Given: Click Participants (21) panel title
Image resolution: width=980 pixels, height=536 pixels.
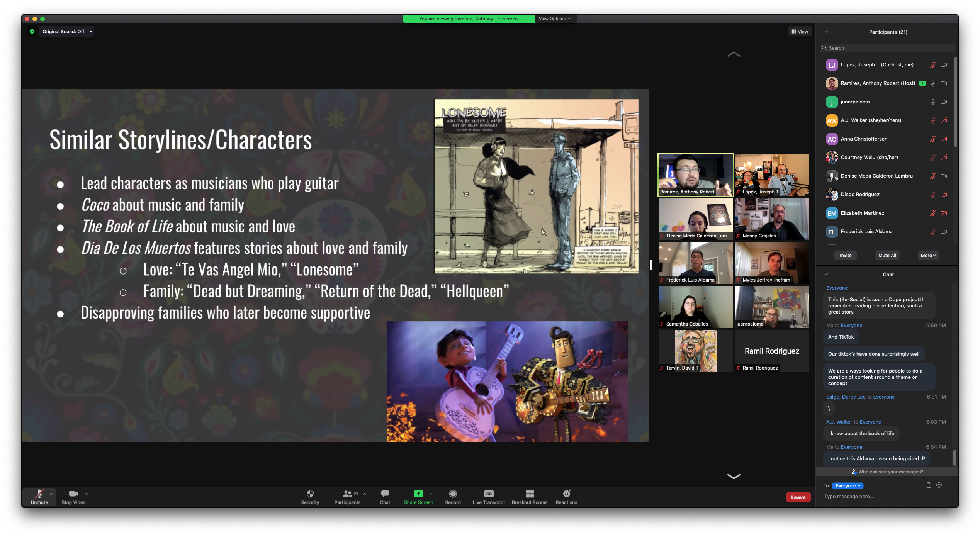Looking at the screenshot, I should pyautogui.click(x=888, y=32).
